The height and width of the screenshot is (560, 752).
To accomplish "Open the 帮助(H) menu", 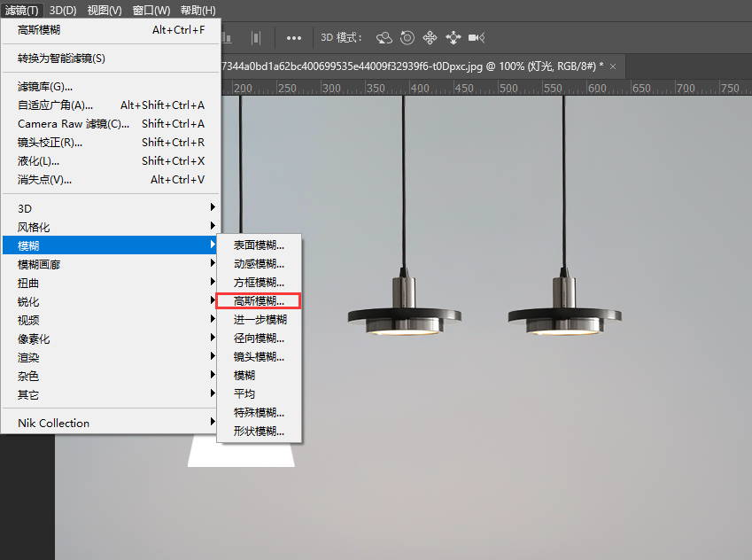I will (198, 10).
